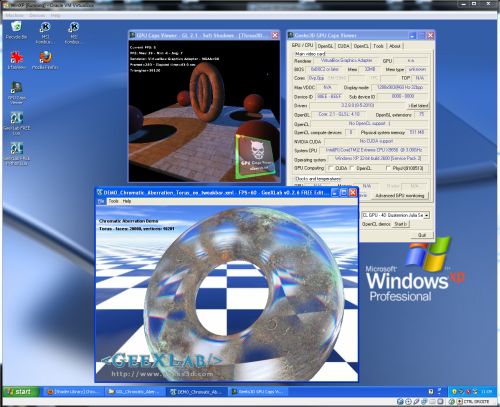
Task: Click the VirtualBox host key CTRL DROITE indicator
Action: pyautogui.click(x=476, y=401)
